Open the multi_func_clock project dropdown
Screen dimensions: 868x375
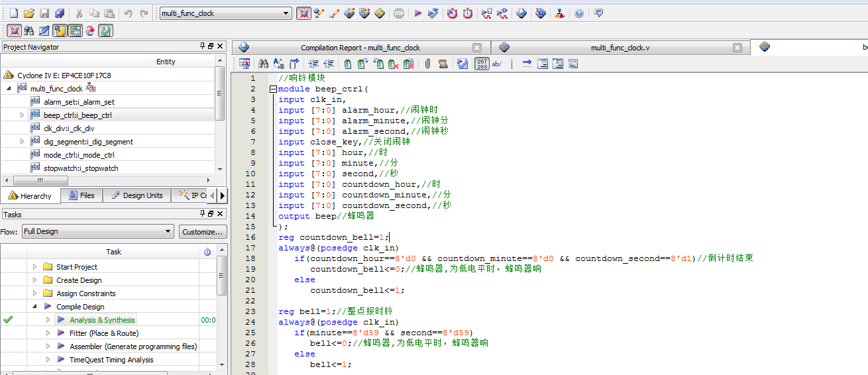point(286,13)
